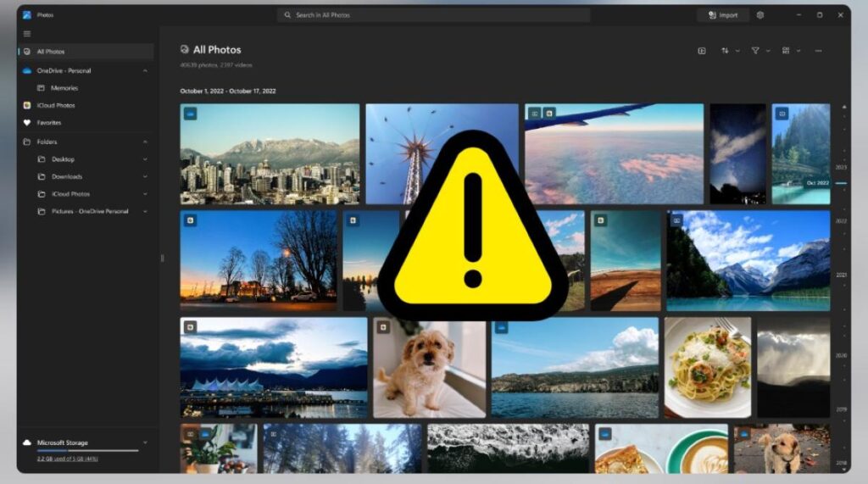868x484 pixels.
Task: Start slideshow icon in the toolbar
Action: tap(701, 50)
